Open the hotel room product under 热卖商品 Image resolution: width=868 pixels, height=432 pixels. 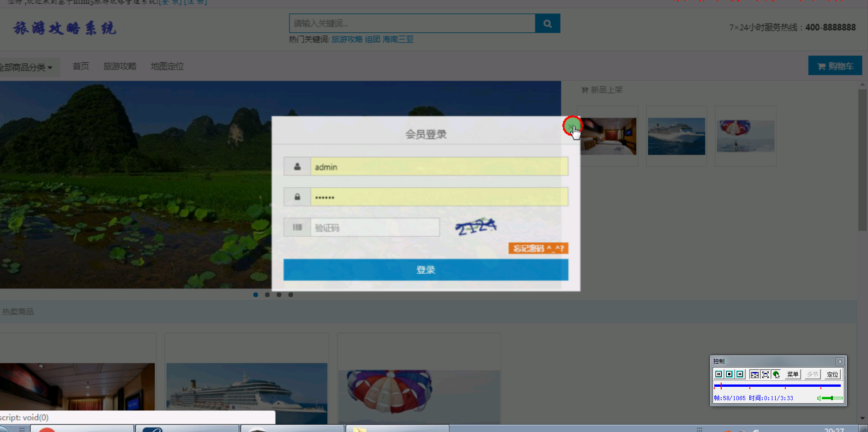point(78,387)
